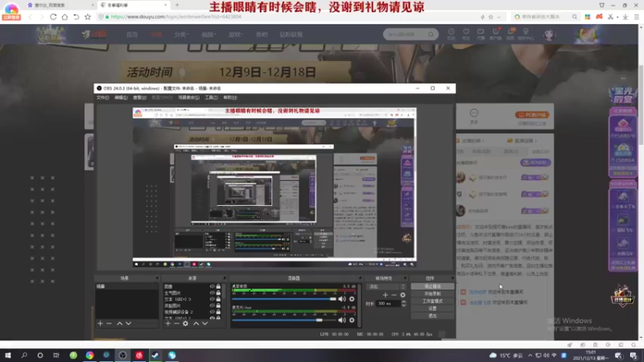
Task: Open source properties gear in sources panel
Action: (x=186, y=323)
